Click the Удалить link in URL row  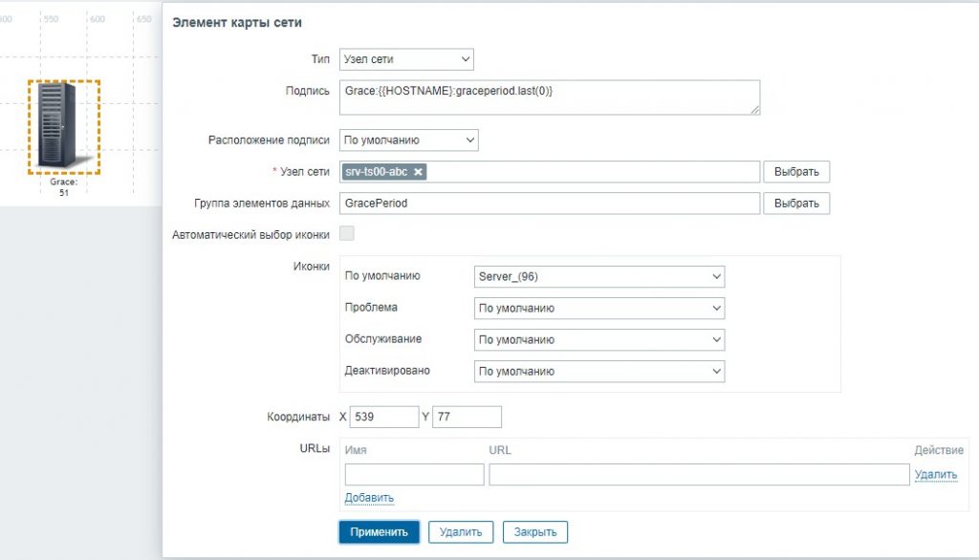(935, 475)
